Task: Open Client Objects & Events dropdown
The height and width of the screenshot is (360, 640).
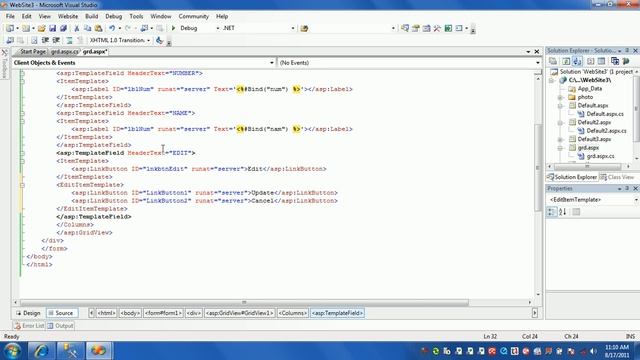Action: click(x=272, y=63)
